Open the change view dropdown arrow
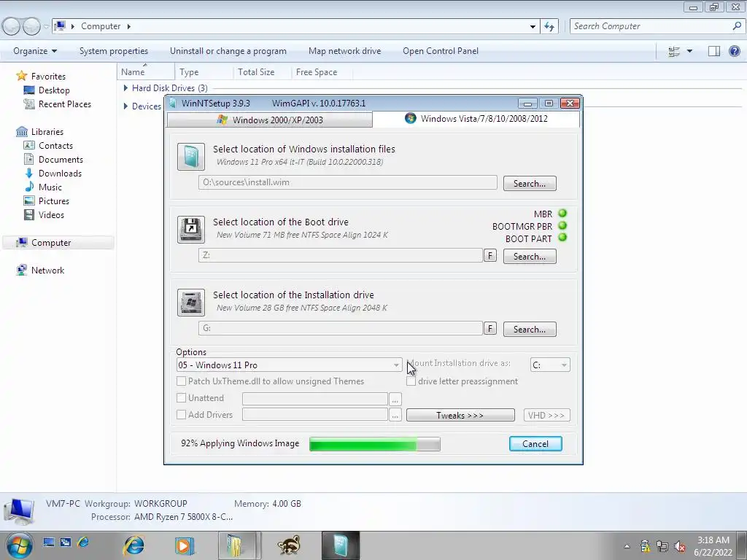Screen dimensions: 747x560 (689, 51)
